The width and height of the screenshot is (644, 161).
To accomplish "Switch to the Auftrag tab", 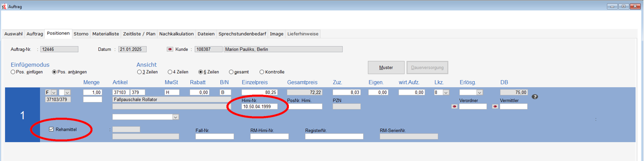I will (x=34, y=34).
